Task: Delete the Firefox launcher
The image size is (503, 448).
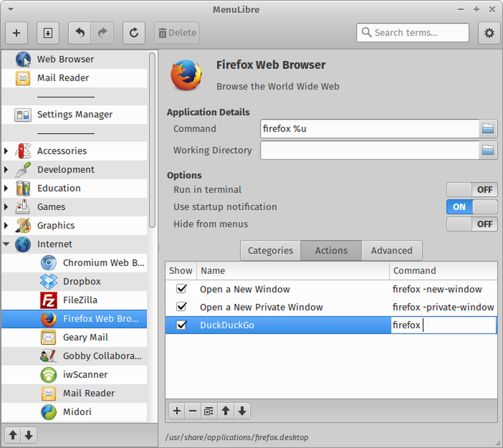Action: pyautogui.click(x=176, y=33)
